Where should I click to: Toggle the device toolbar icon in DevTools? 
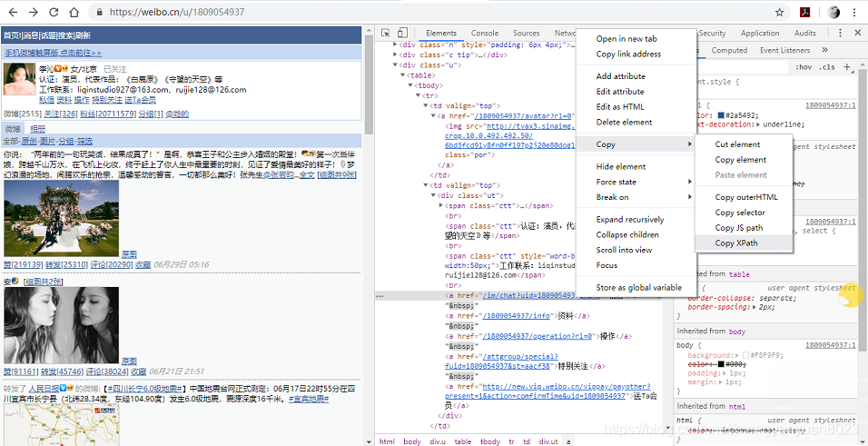coord(402,34)
